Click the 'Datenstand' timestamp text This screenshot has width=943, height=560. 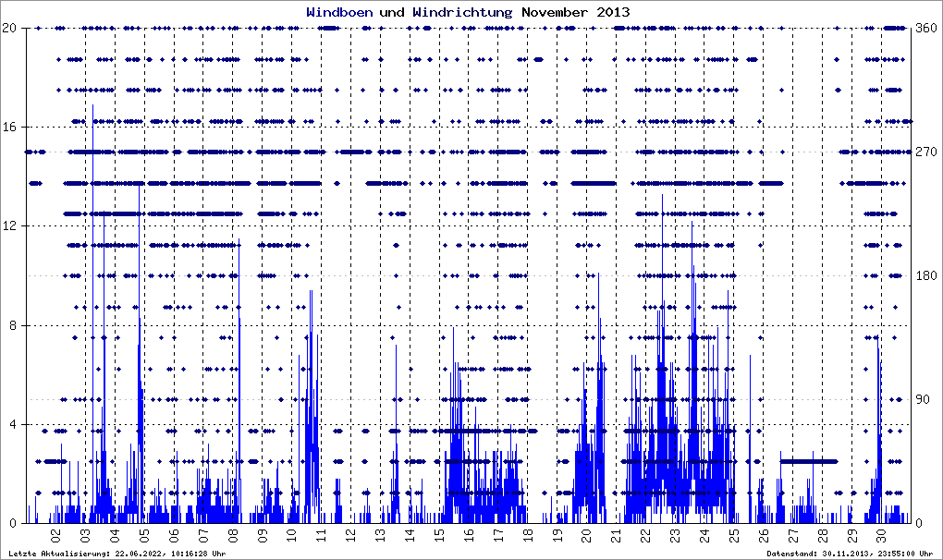click(x=850, y=554)
